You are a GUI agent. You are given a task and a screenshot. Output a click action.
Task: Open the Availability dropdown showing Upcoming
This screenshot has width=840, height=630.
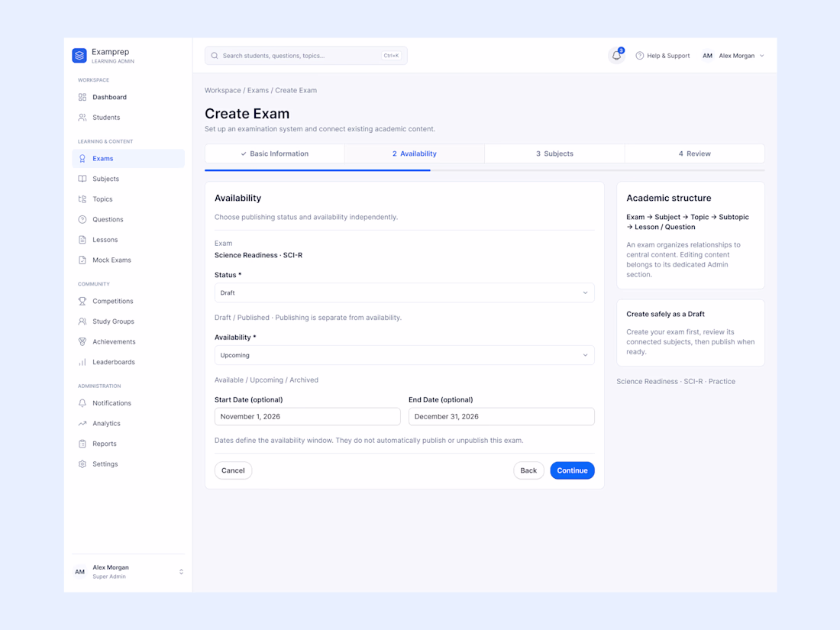405,355
